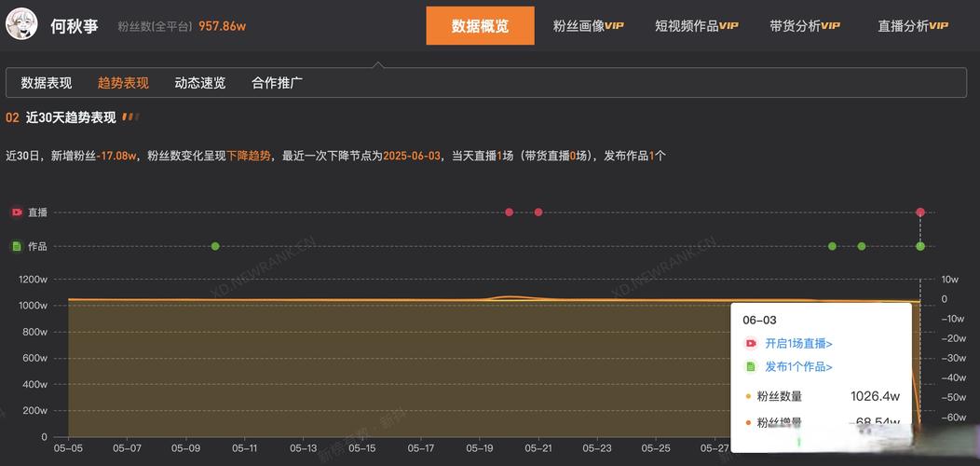Select the green works marker near 05-10
The height and width of the screenshot is (466, 980).
215,247
